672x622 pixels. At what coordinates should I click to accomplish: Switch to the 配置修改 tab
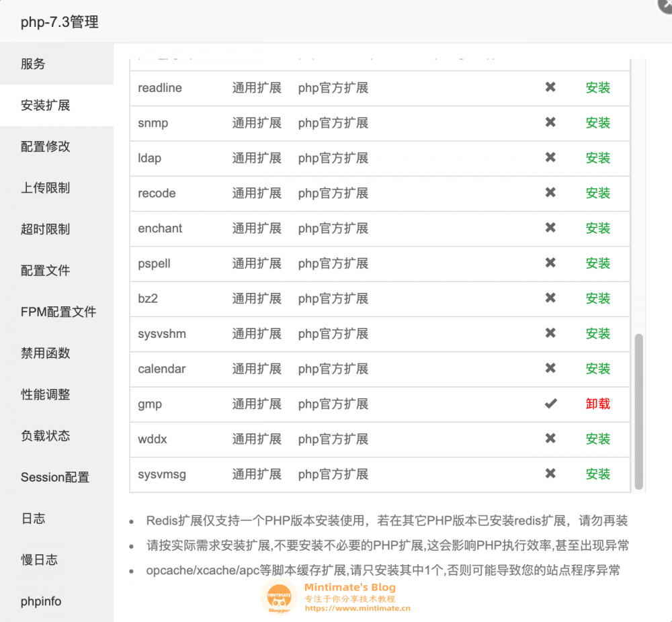pos(46,146)
